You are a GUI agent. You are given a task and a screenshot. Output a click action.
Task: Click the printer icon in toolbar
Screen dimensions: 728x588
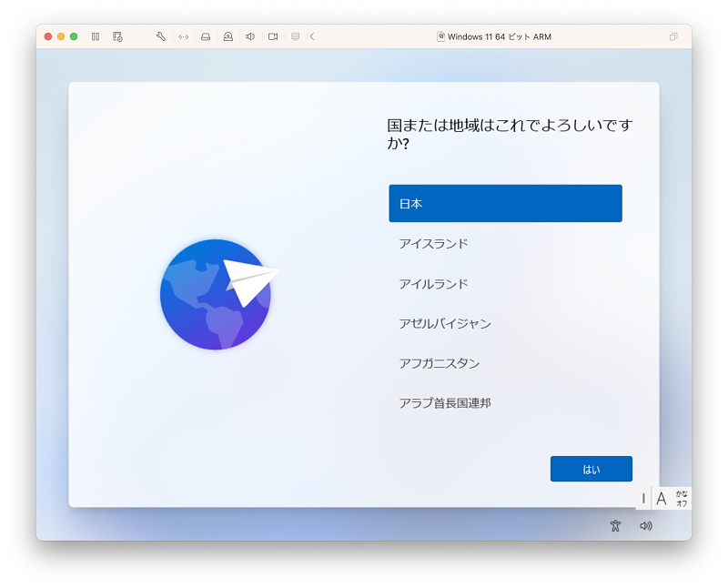[x=295, y=36]
